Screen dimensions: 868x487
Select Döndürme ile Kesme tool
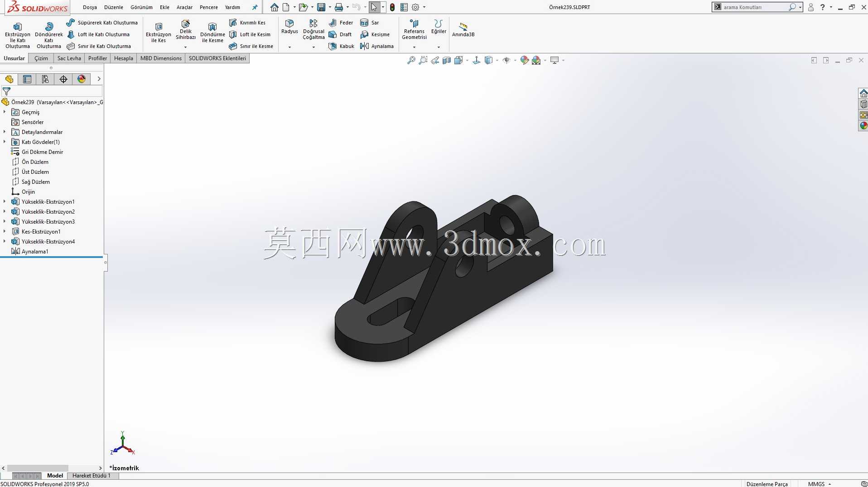[x=212, y=33]
